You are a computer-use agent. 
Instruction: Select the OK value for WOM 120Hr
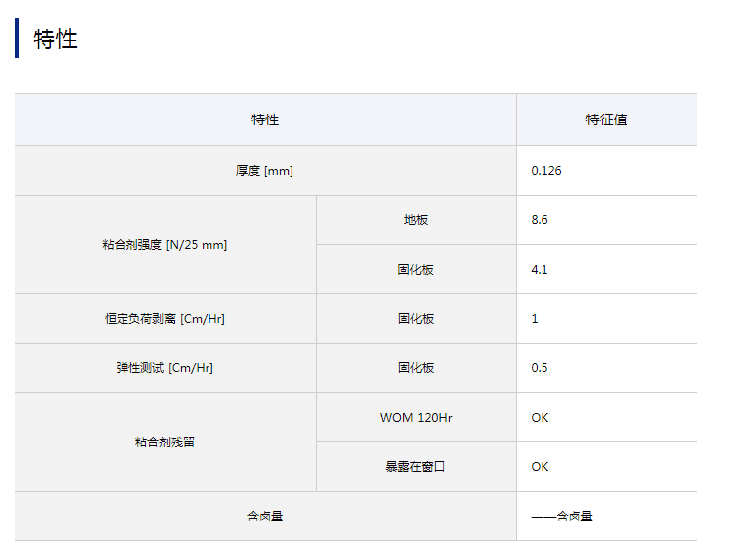[540, 418]
